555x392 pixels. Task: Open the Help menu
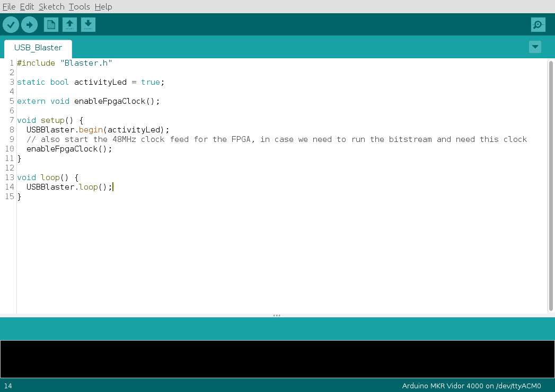[x=103, y=7]
